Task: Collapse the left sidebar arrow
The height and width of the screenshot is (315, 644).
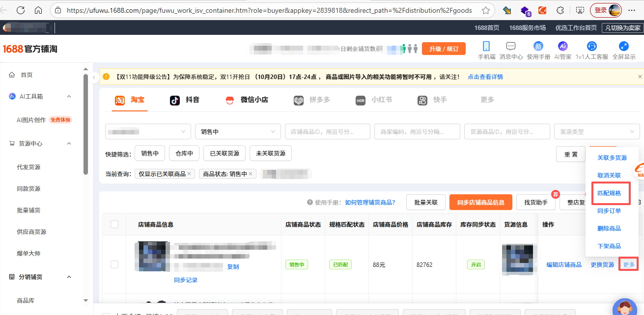Action: 94,77
